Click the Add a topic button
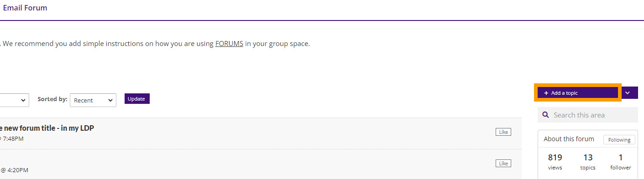This screenshot has width=644, height=179. [578, 93]
